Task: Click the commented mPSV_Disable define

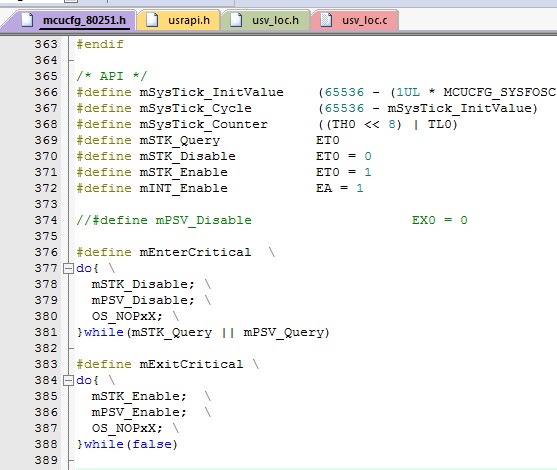Action: (164, 220)
